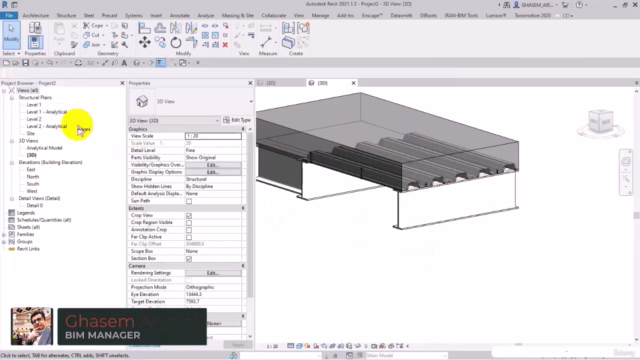Open the Annotate ribbon tab
The image size is (640, 360).
point(180,16)
